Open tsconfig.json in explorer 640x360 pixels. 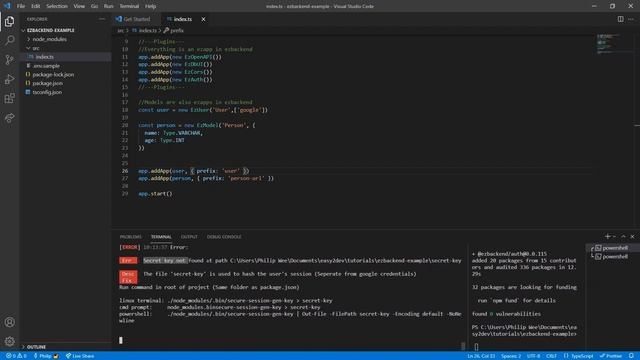[x=47, y=92]
